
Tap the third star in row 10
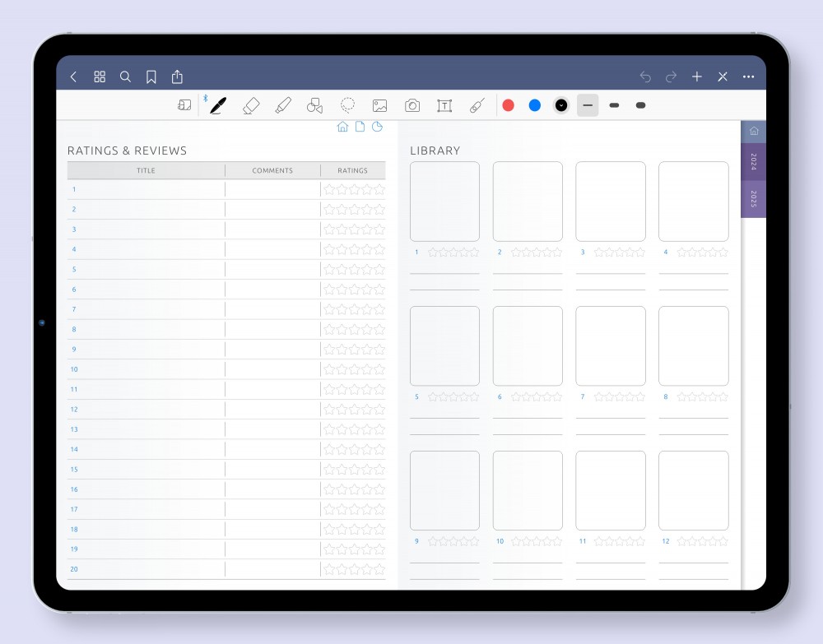354,369
